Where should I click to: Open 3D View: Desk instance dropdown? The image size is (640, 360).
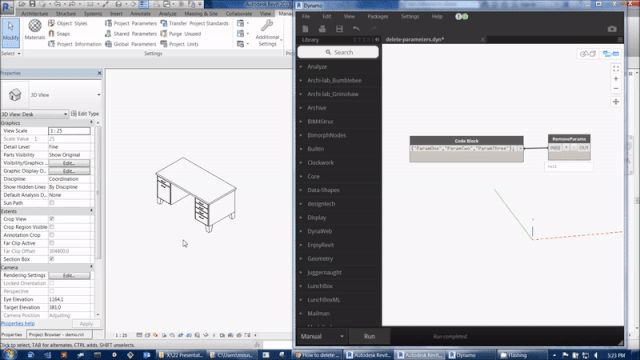pos(34,114)
